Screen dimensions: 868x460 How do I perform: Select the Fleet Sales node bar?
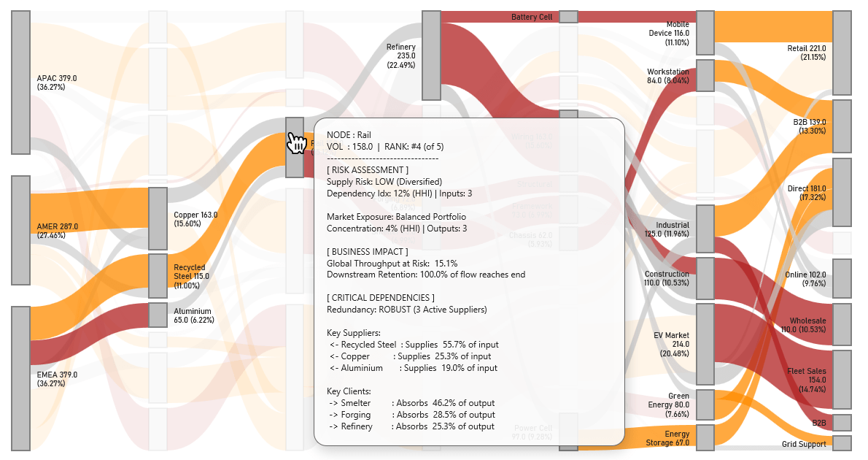click(842, 380)
